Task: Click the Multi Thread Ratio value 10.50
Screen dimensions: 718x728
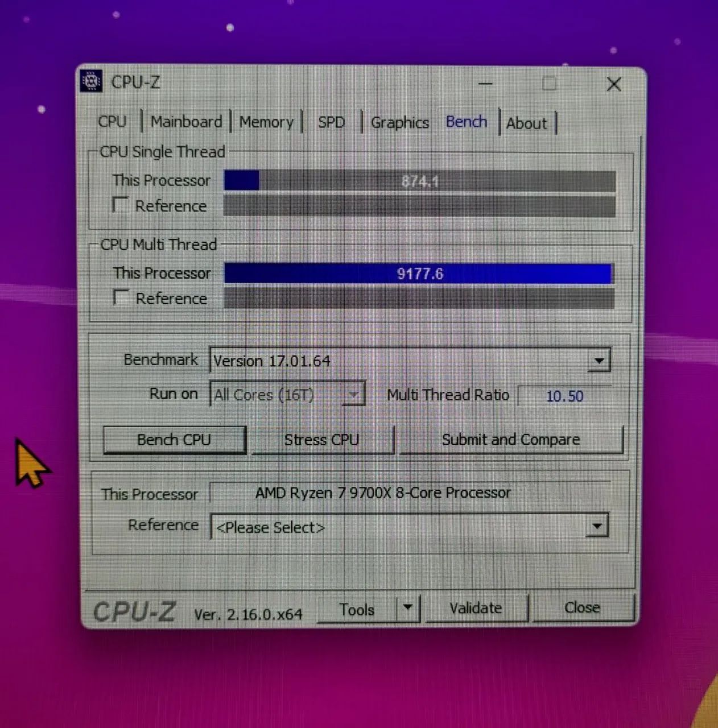Action: point(564,396)
